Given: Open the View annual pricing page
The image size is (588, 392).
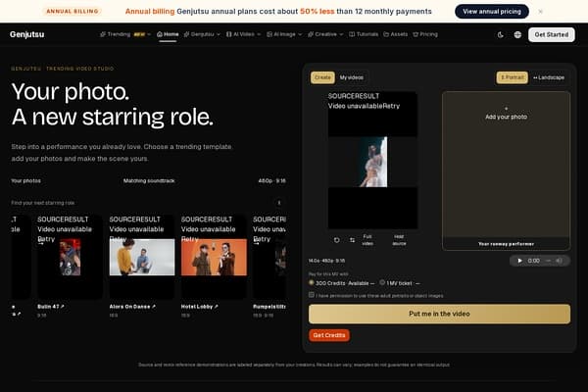Looking at the screenshot, I should (492, 12).
